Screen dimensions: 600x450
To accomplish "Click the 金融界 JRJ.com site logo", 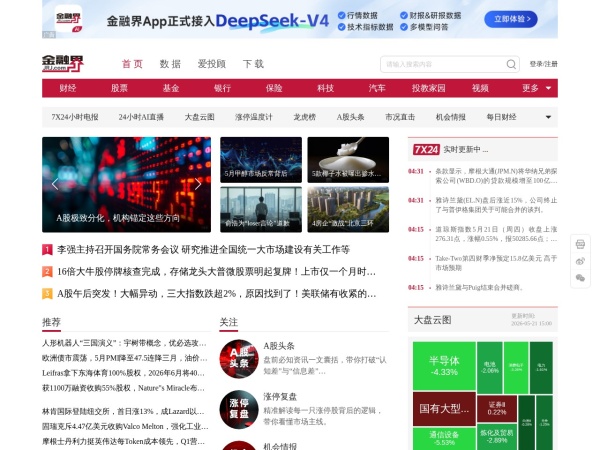I will (x=63, y=64).
